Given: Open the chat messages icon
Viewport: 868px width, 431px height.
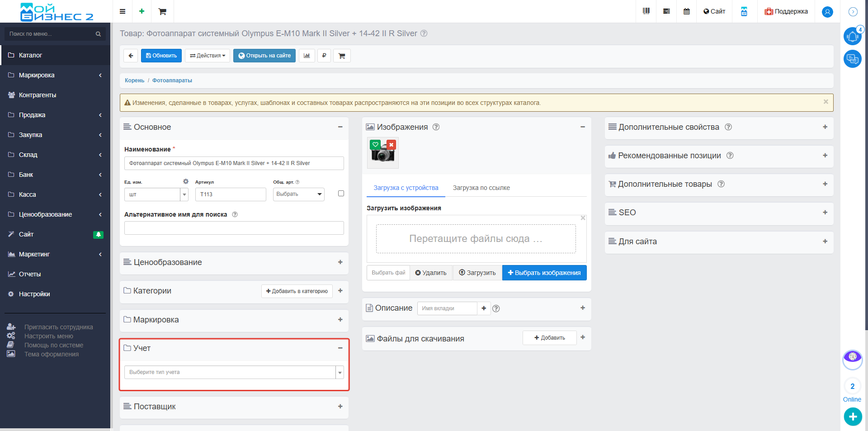Looking at the screenshot, I should pyautogui.click(x=853, y=59).
